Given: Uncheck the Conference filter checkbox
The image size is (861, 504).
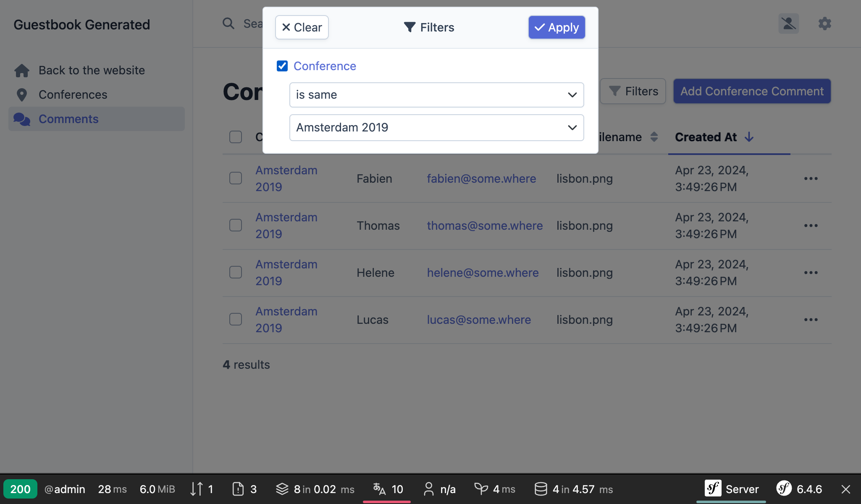Looking at the screenshot, I should pyautogui.click(x=282, y=66).
